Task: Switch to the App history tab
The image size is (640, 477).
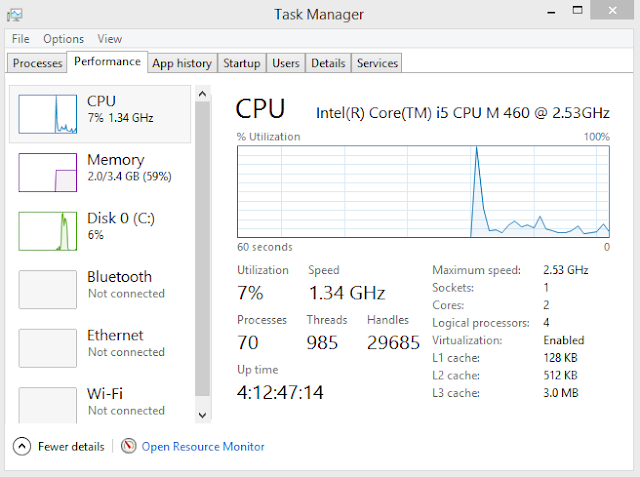Action: tap(181, 63)
